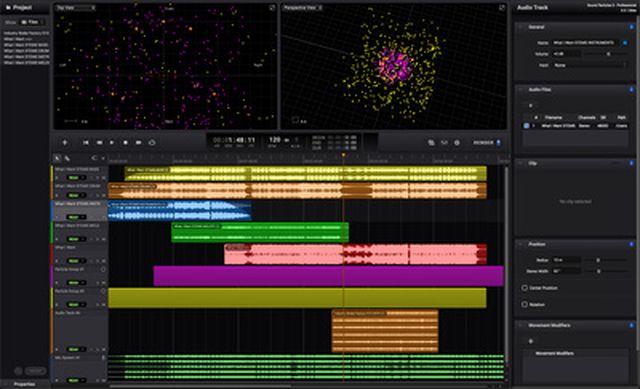The image size is (640, 389).
Task: Maximize the Top View panel
Action: click(272, 8)
